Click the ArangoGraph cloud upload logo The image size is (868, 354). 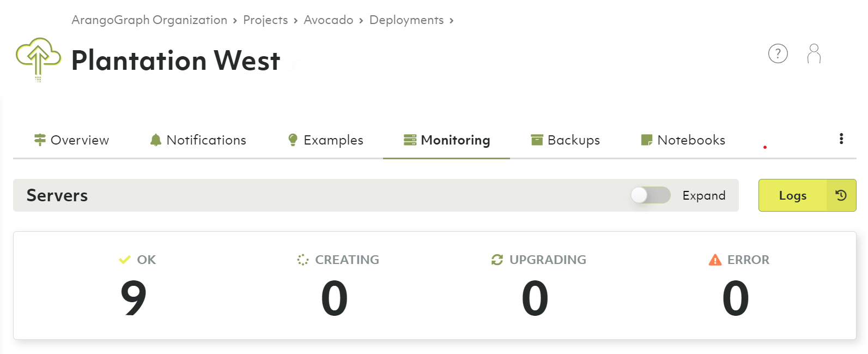click(38, 59)
